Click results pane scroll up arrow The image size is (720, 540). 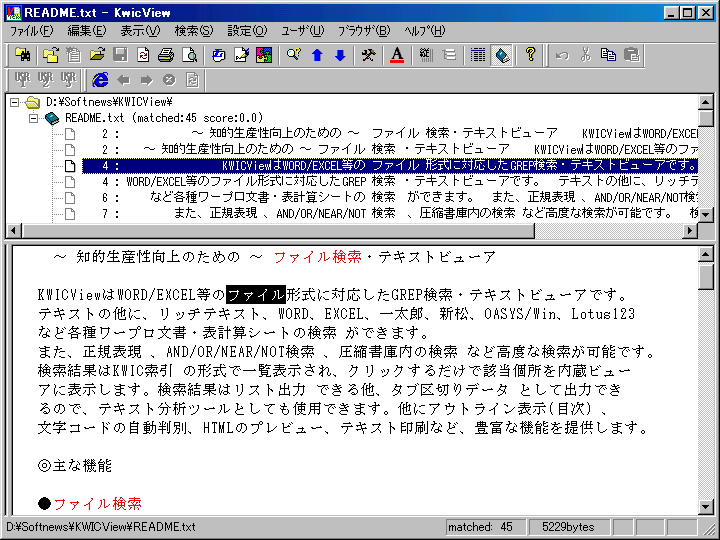[x=705, y=102]
